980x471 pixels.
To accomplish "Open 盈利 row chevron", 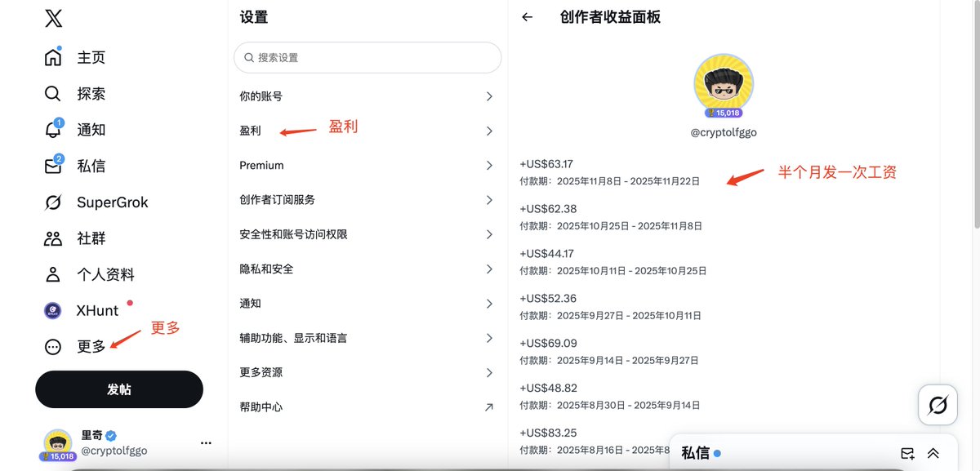I will 489,131.
